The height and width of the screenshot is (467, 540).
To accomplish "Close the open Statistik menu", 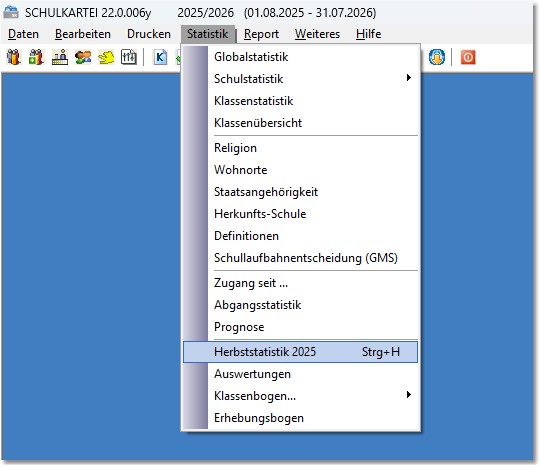I will (208, 34).
